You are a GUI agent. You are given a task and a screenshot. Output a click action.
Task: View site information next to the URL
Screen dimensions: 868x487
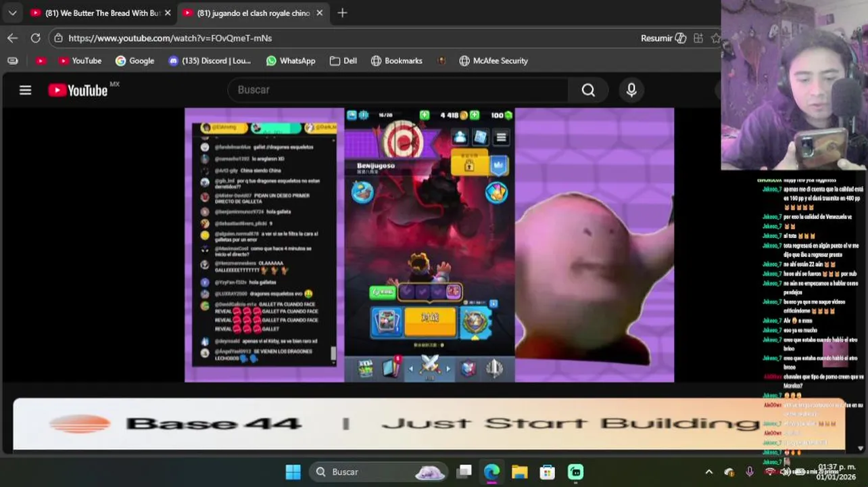point(58,38)
